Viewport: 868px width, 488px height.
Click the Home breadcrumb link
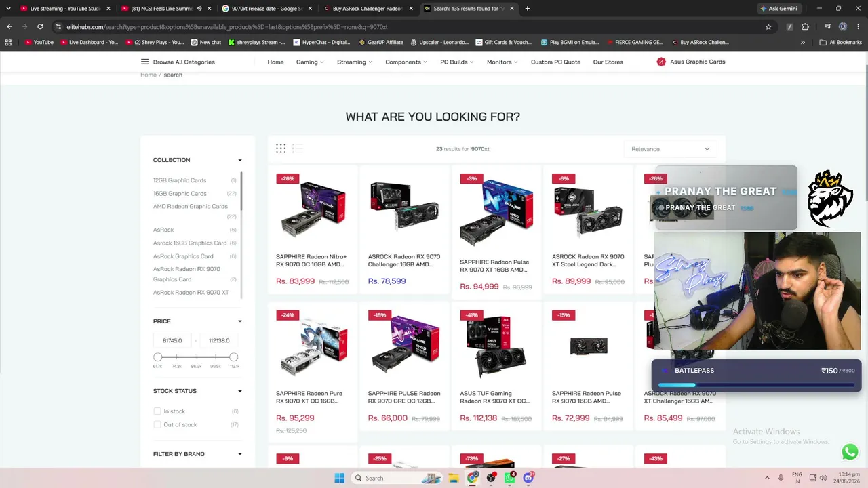click(x=149, y=75)
